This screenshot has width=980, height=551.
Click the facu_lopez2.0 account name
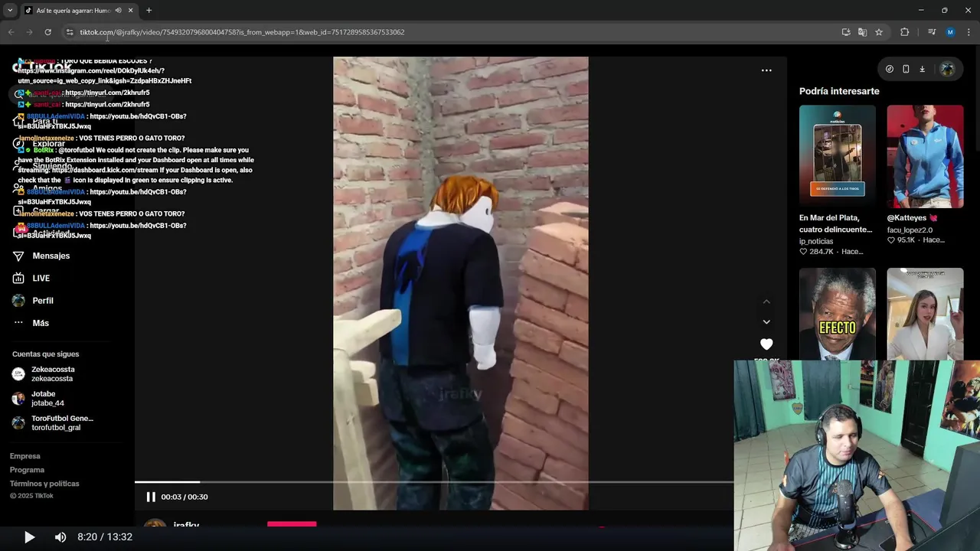pyautogui.click(x=910, y=230)
